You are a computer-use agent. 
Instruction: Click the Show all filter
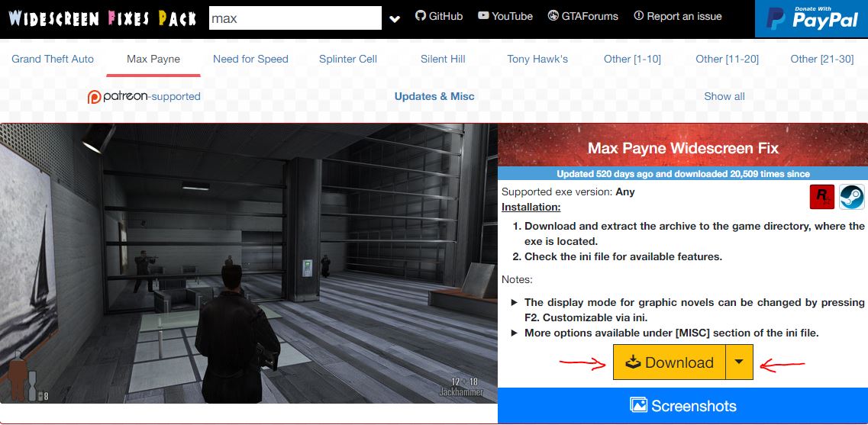(x=724, y=96)
